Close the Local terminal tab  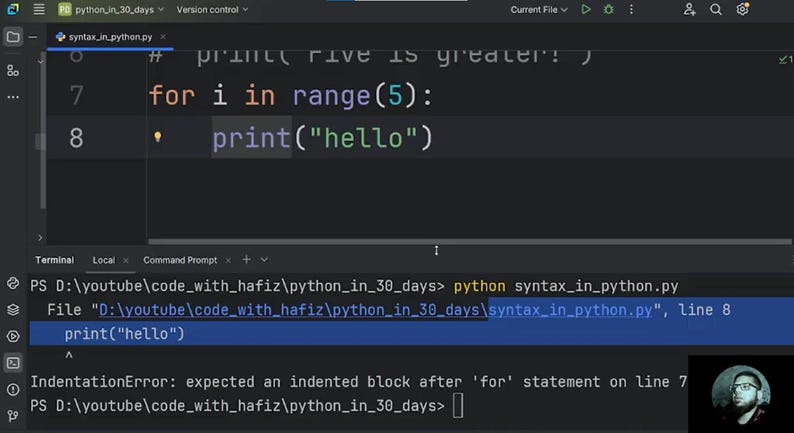click(x=126, y=260)
